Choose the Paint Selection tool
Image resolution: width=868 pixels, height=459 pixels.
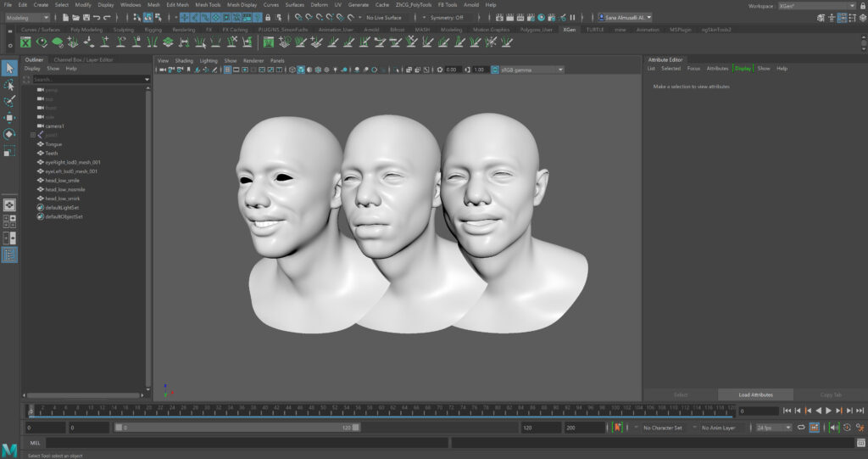[9, 101]
